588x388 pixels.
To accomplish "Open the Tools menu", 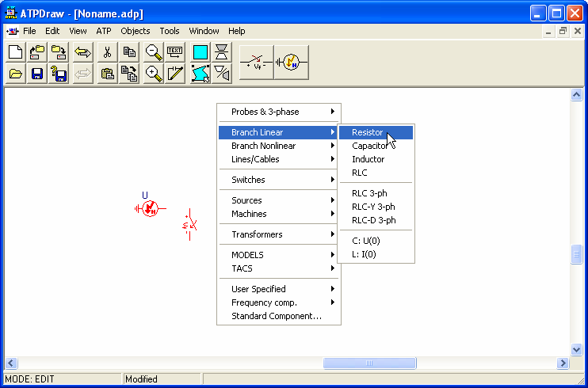I will (170, 31).
